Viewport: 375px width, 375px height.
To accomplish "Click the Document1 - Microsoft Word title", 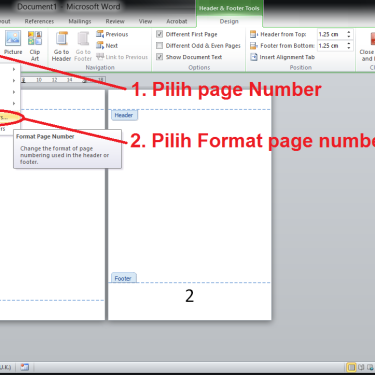I will (69, 7).
